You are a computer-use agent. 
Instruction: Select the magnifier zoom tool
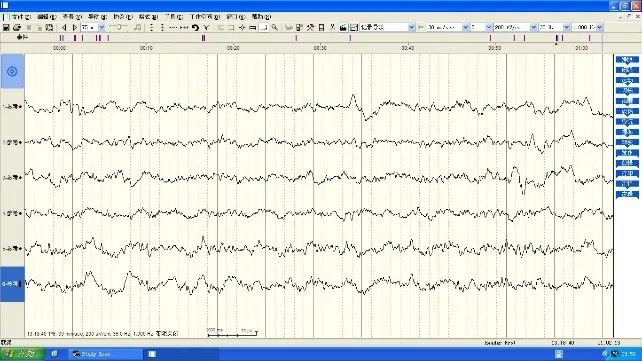coord(275,27)
